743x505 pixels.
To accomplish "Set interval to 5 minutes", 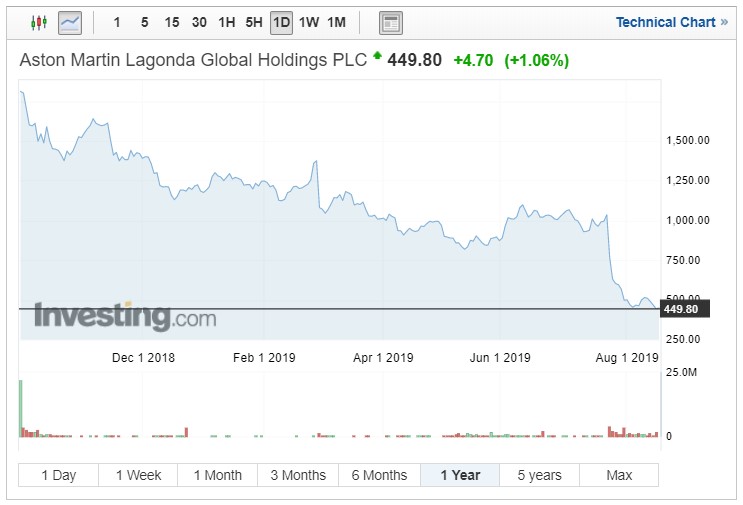I will (x=145, y=22).
